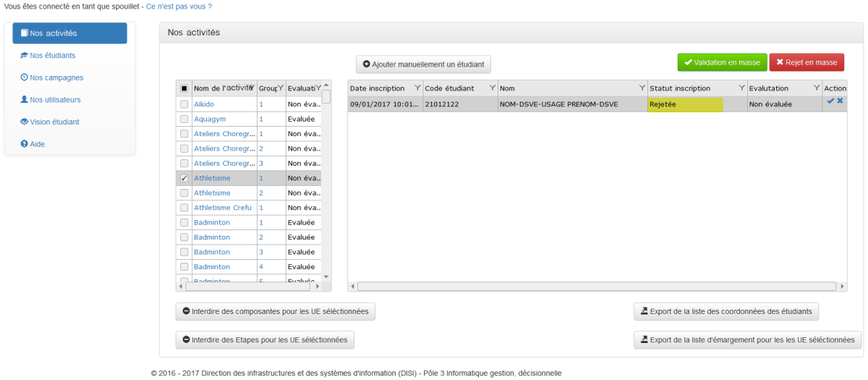Click the green Validation en masse button
The height and width of the screenshot is (380, 868).
point(722,62)
